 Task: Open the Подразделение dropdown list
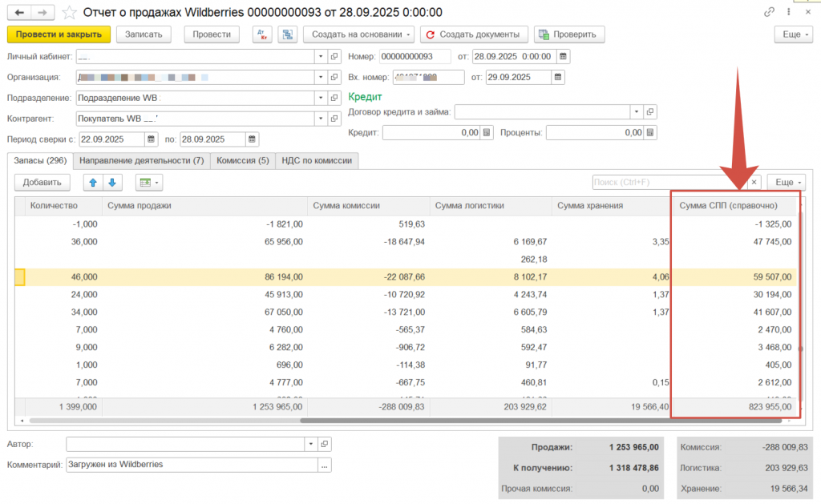pyautogui.click(x=322, y=98)
